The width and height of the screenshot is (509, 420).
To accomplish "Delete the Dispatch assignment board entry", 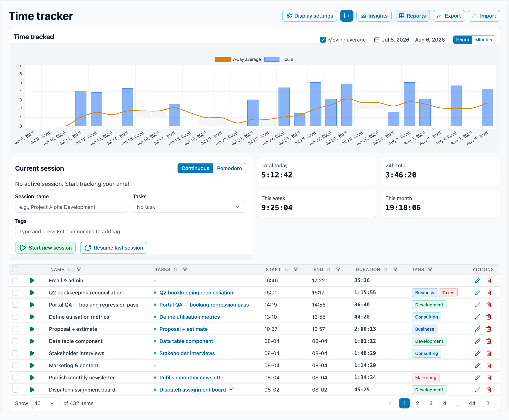I will [x=489, y=390].
